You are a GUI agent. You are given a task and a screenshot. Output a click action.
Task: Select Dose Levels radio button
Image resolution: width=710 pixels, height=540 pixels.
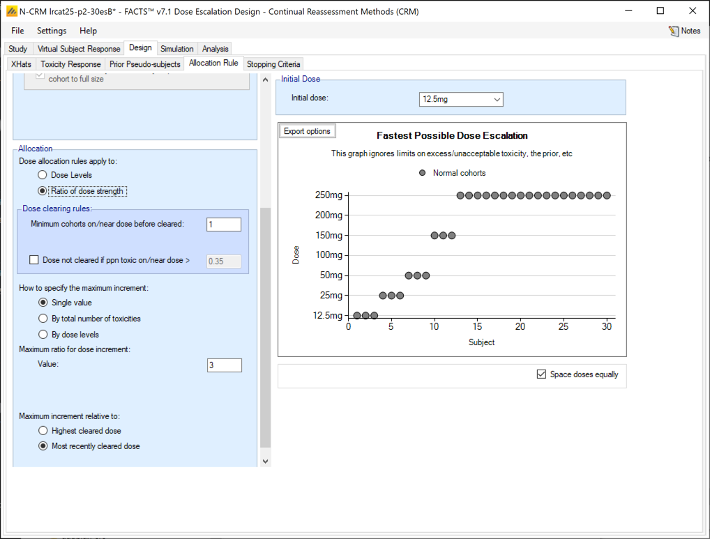click(42, 175)
